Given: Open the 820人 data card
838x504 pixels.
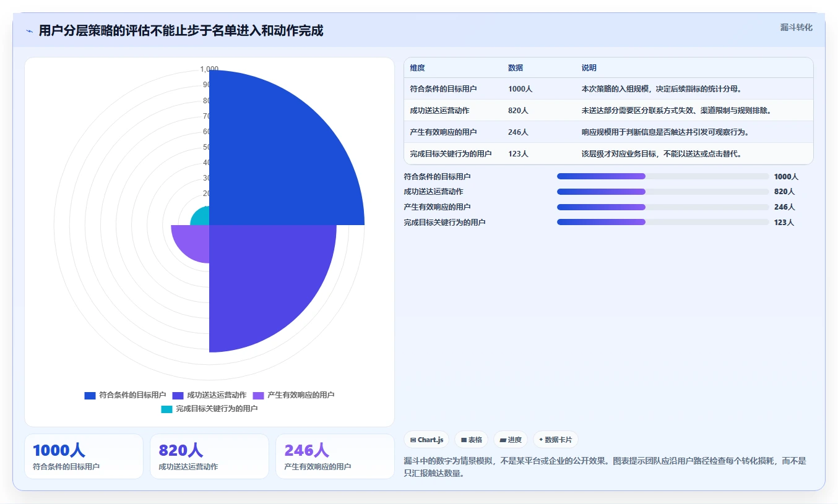Looking at the screenshot, I should coord(209,456).
